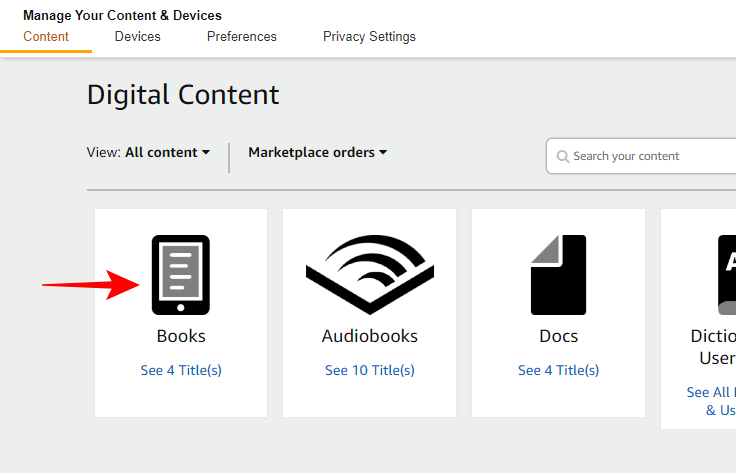This screenshot has height=473, width=736.
Task: Click the Digital Content heading
Action: click(x=183, y=95)
